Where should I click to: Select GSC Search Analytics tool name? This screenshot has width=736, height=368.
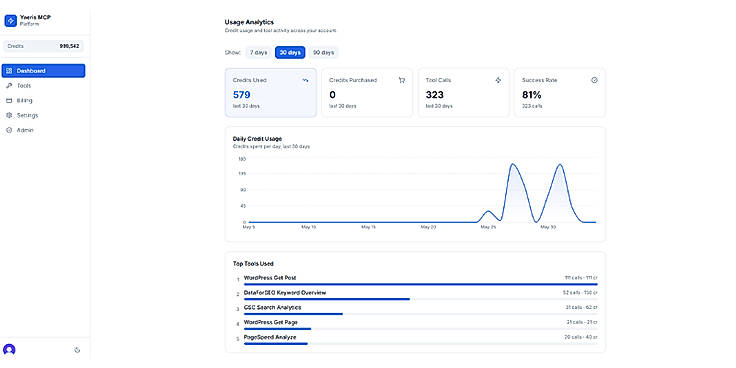(273, 307)
